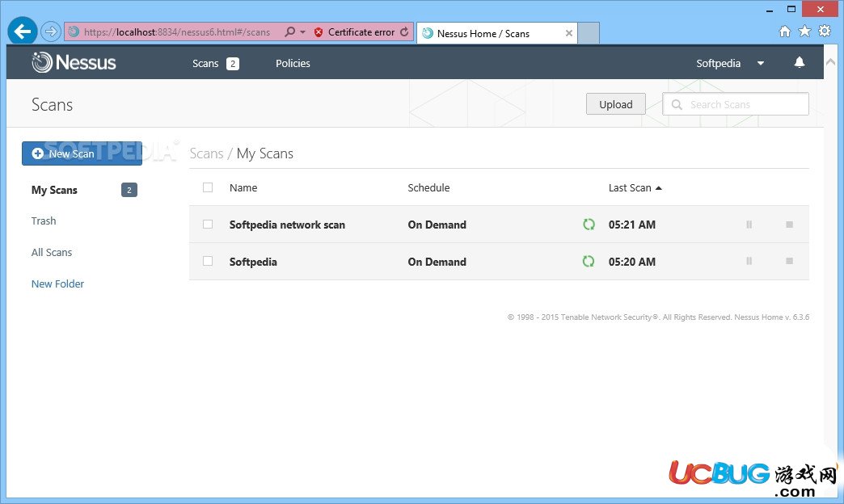The image size is (844, 504).
Task: Expand the Softpedia user account dropdown
Action: point(730,64)
